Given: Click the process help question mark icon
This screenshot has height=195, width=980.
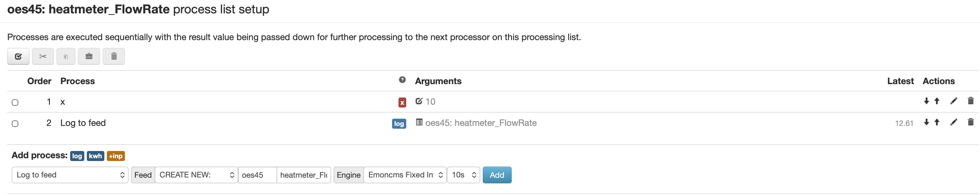Looking at the screenshot, I should (x=402, y=80).
